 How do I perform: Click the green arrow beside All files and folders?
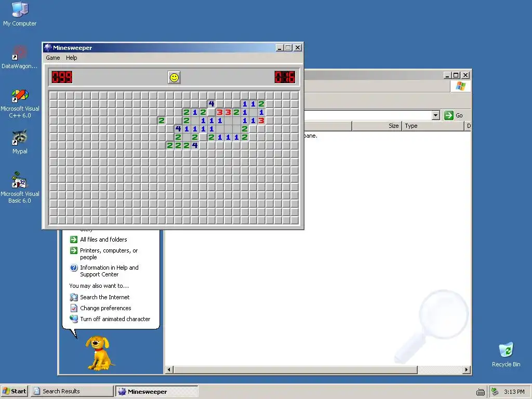click(x=74, y=240)
